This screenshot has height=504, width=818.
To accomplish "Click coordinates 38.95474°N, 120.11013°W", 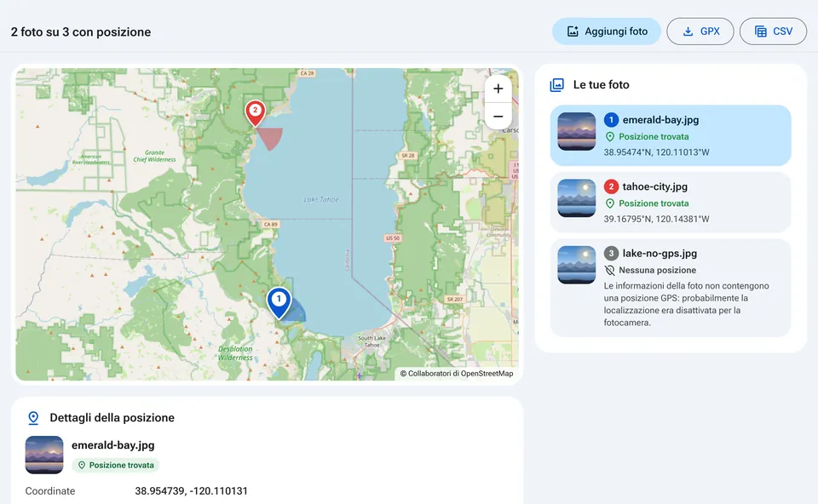I will (x=656, y=152).
